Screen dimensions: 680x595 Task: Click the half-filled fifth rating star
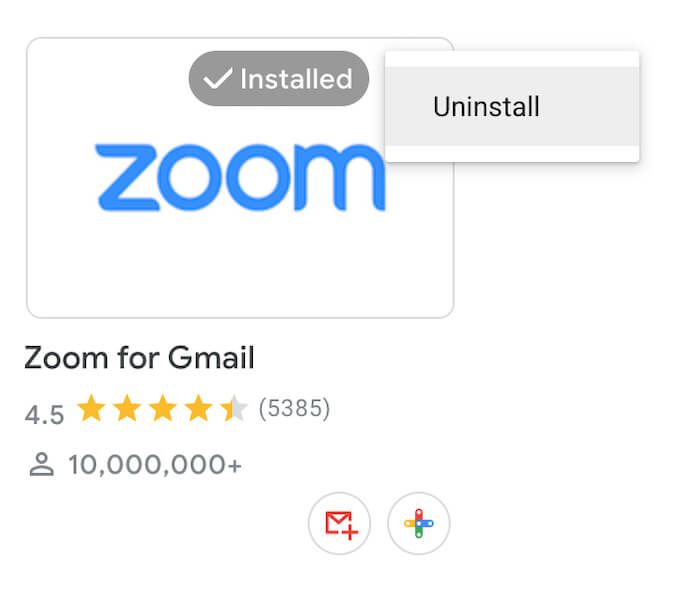coord(234,408)
